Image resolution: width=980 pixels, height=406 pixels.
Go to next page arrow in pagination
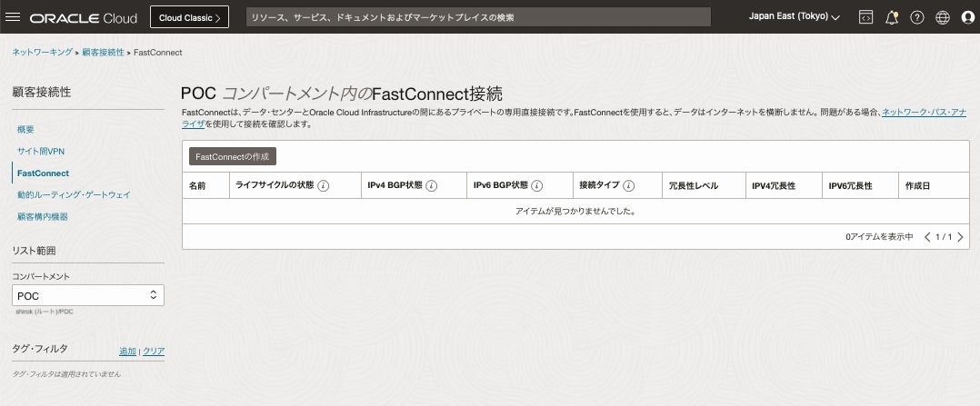961,237
